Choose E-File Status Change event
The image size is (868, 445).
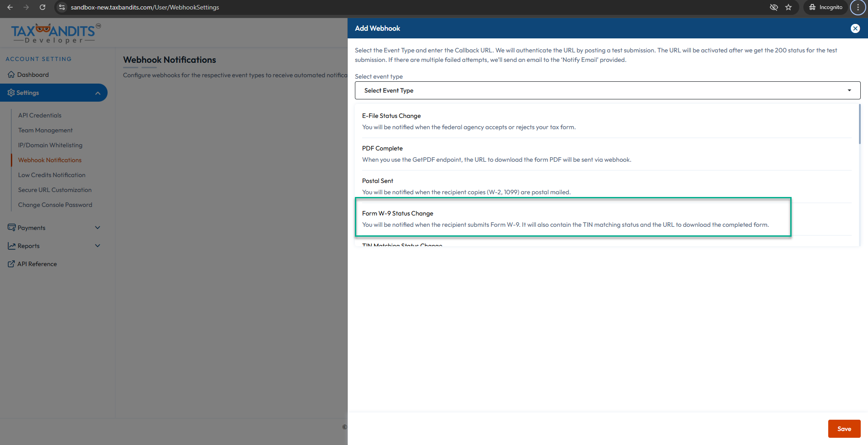(x=607, y=122)
